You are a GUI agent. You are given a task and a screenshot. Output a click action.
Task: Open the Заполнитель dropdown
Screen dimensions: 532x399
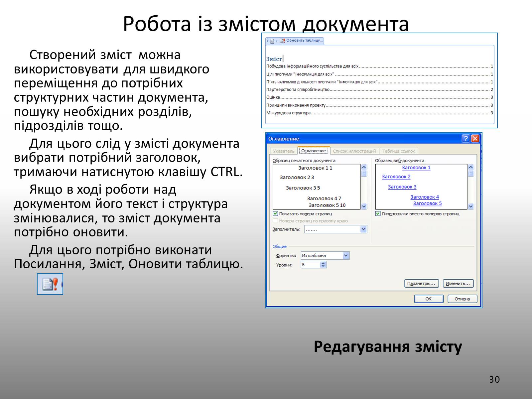363,229
